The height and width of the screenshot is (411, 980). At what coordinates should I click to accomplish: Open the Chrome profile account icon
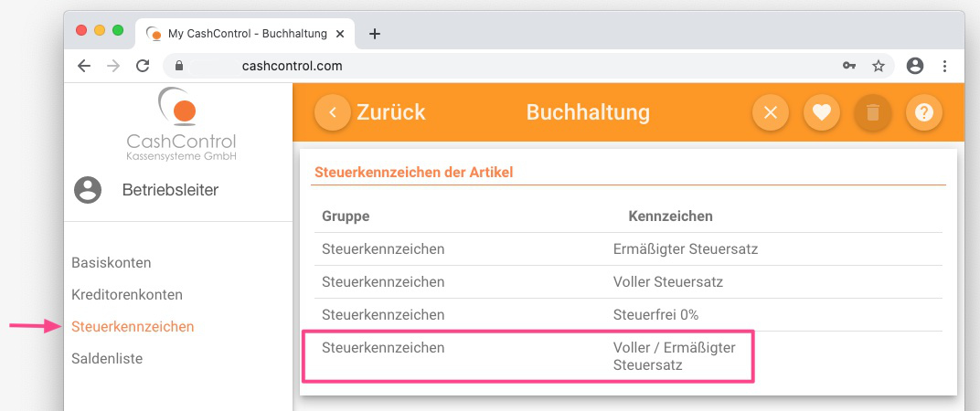coord(914,66)
